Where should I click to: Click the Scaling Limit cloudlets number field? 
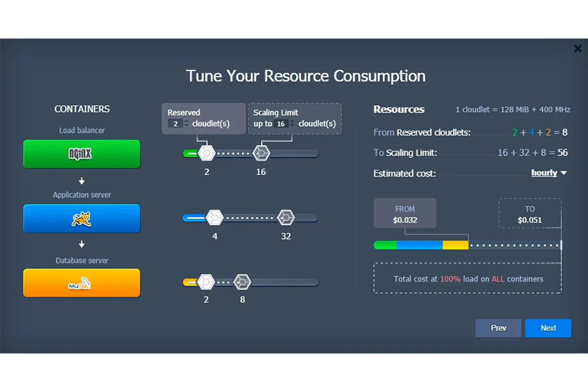pos(281,124)
